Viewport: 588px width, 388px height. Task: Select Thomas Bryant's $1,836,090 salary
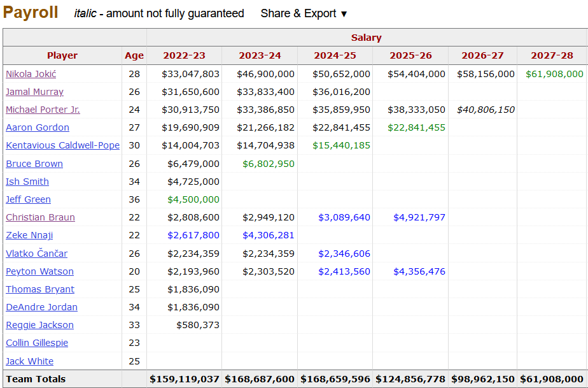(x=193, y=289)
